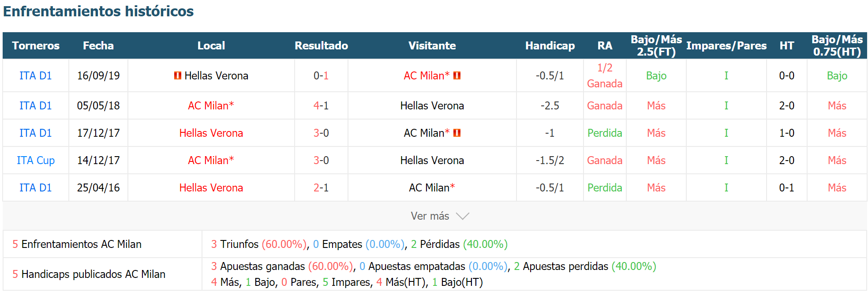
Task: Click the 1/2 Ganada RA cell
Action: pos(605,75)
